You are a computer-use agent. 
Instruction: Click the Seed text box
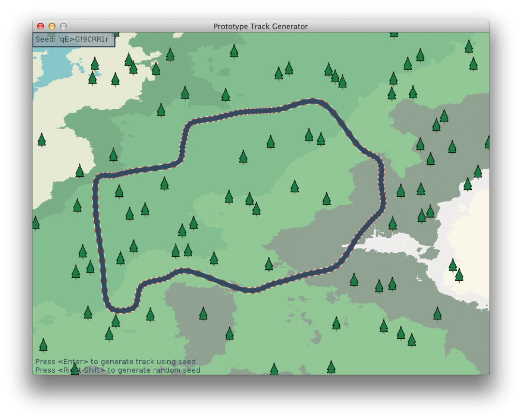73,40
